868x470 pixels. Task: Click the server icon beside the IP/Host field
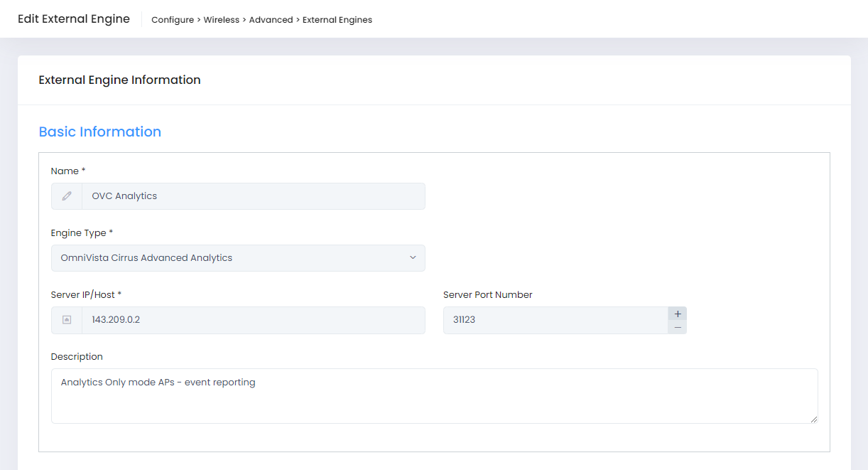click(x=67, y=320)
